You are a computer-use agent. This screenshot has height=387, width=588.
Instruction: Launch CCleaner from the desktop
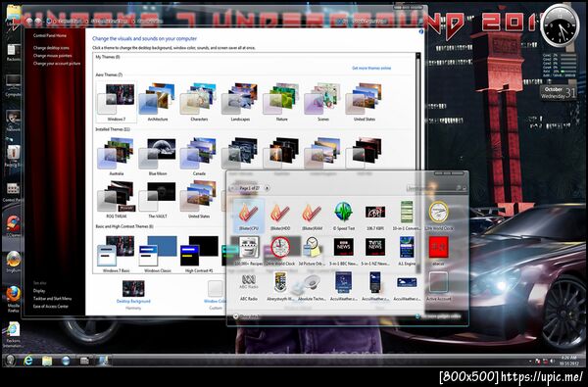point(13,226)
